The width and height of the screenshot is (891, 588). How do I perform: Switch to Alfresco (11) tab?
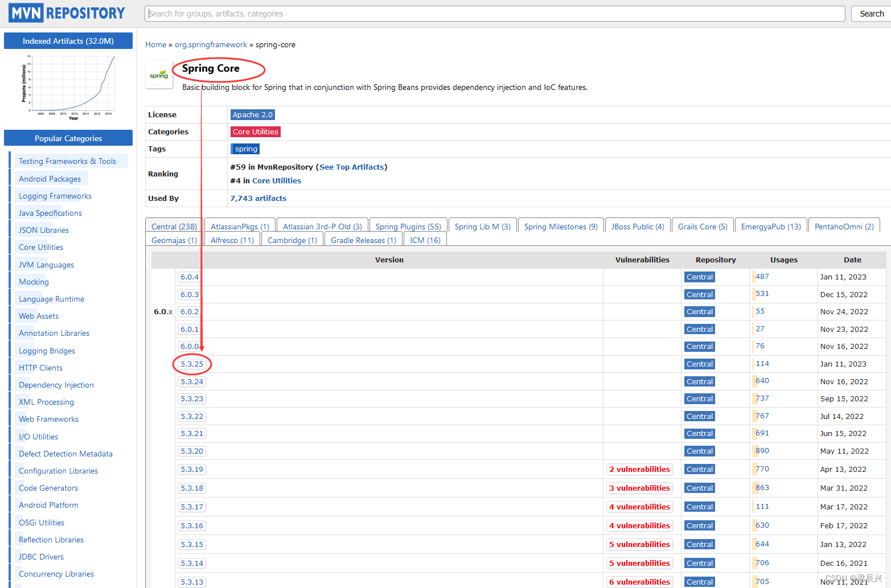coord(232,240)
